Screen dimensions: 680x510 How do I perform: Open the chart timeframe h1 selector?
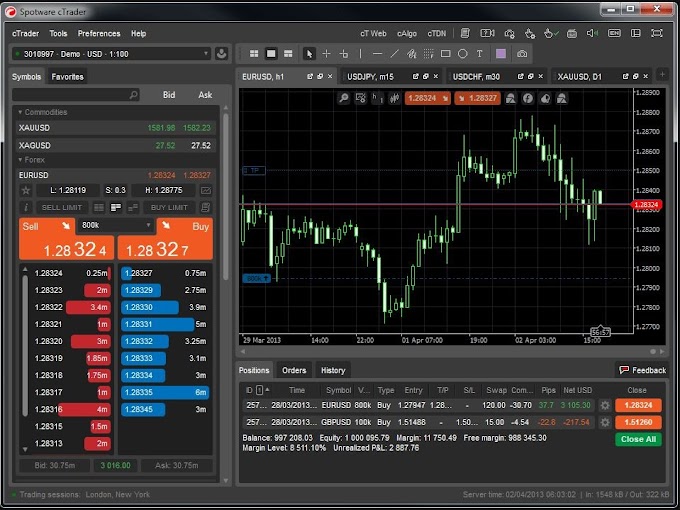pos(377,98)
